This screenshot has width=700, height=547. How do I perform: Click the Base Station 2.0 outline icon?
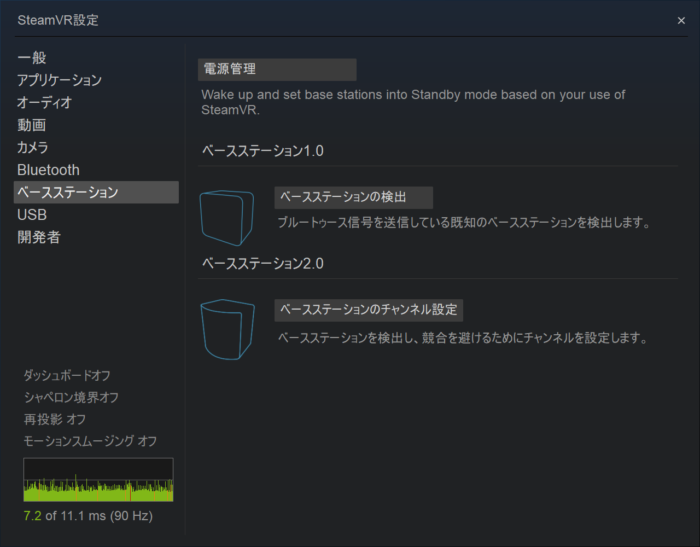pos(227,330)
